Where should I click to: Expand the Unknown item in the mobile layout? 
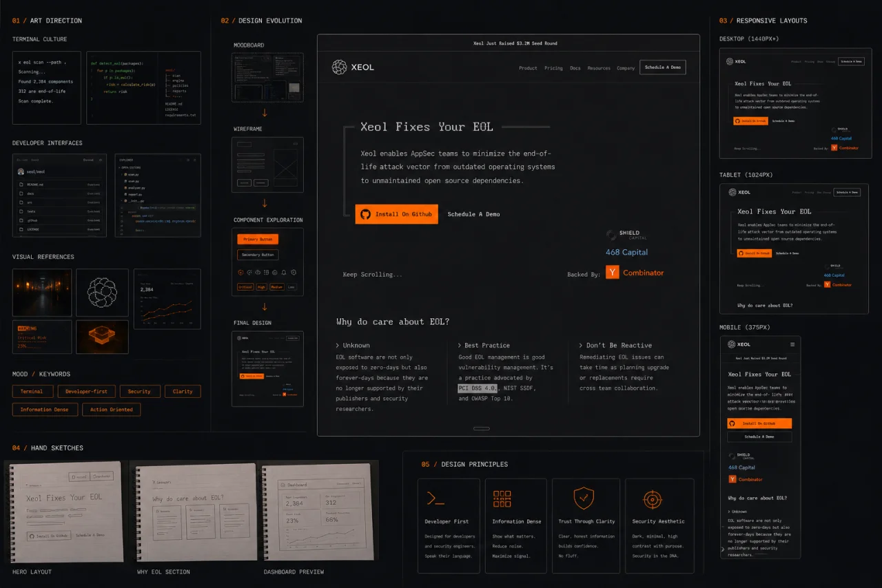coord(737,512)
